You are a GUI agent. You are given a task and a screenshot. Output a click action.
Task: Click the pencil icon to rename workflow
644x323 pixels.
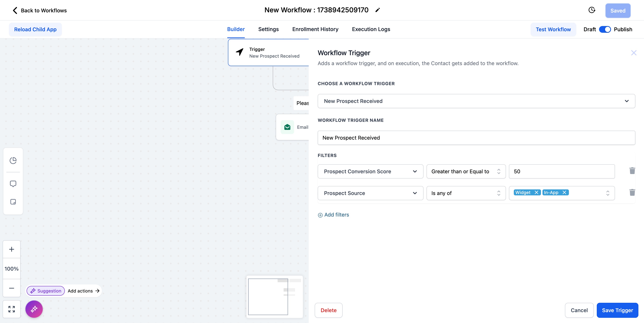(377, 10)
